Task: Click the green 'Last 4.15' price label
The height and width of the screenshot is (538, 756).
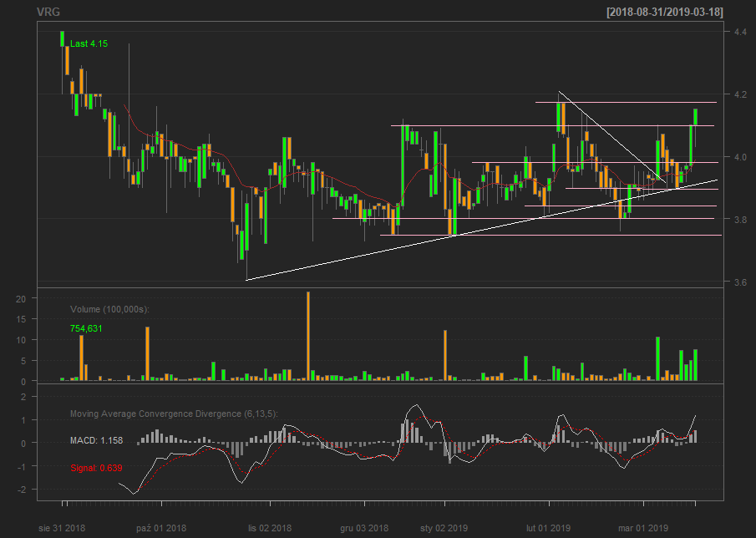Action: pos(89,43)
